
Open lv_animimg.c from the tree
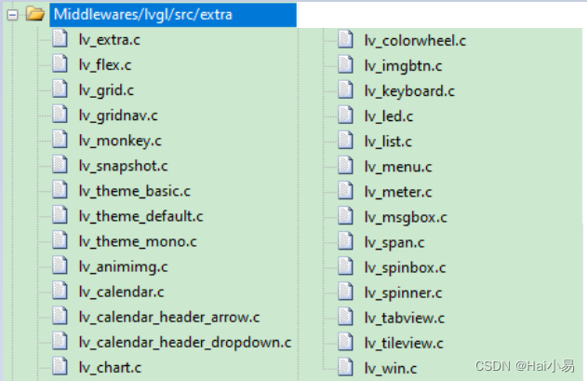[123, 267]
